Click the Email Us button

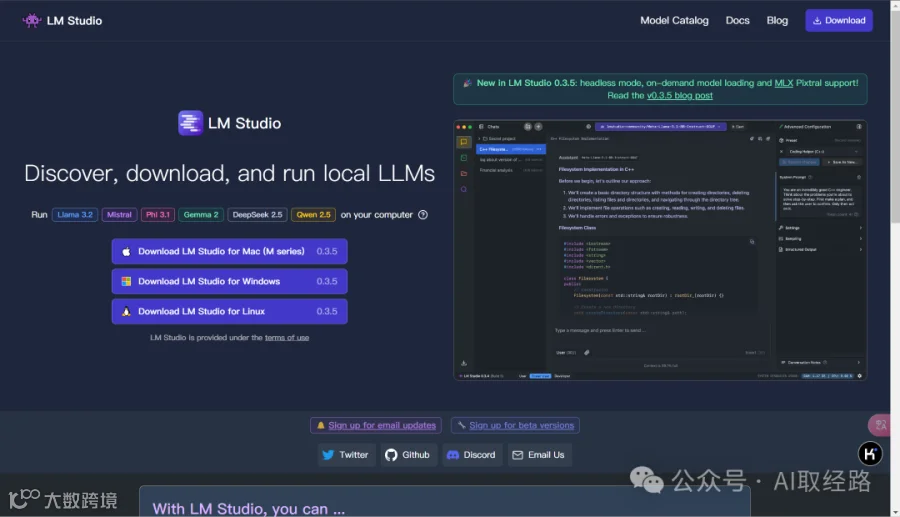[539, 455]
